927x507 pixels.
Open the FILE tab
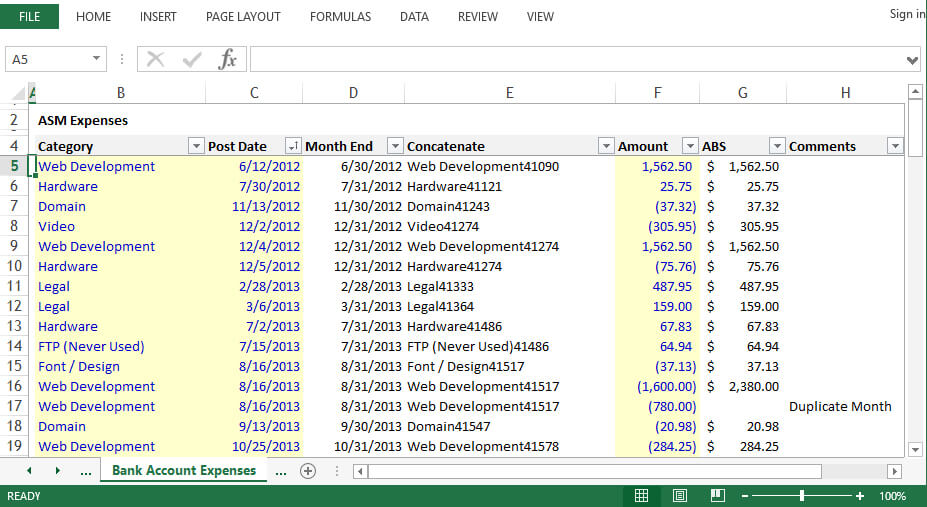[x=30, y=17]
